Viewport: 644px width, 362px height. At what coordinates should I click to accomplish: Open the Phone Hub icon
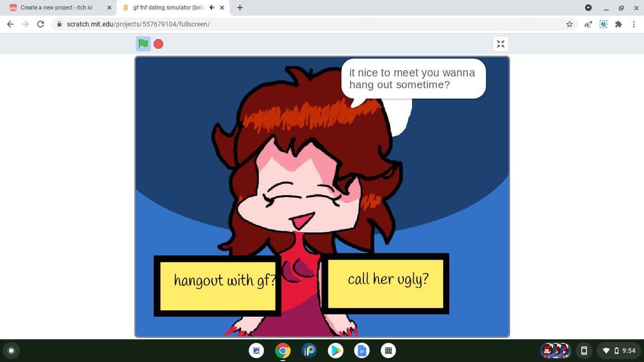584,350
